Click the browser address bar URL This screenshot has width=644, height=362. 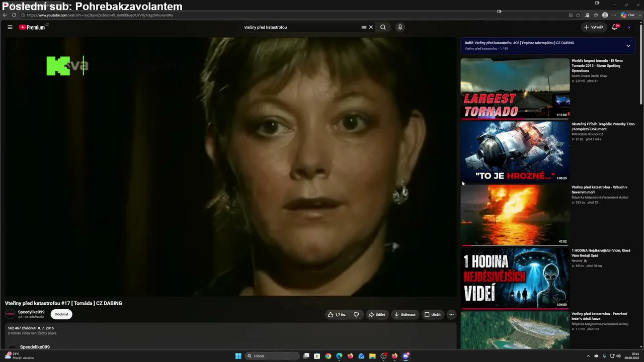(101, 15)
